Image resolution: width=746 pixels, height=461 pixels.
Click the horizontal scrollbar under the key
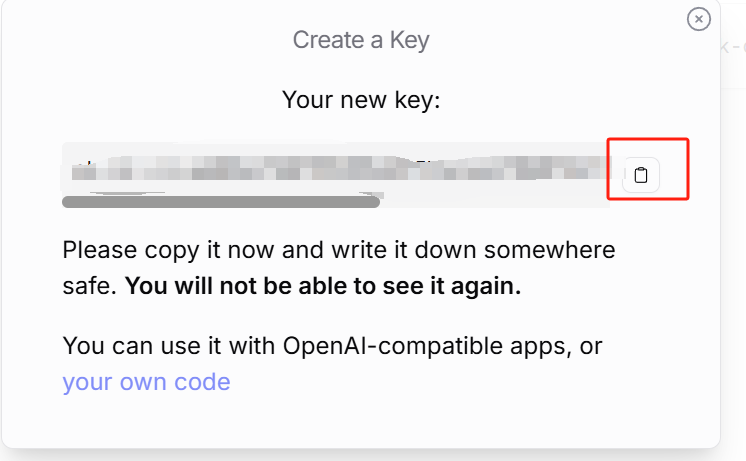click(220, 202)
